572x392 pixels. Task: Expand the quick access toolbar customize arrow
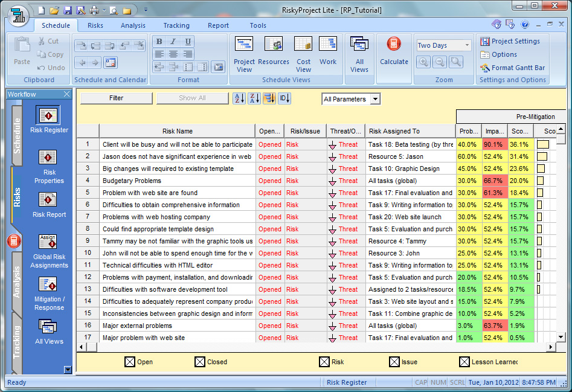[x=146, y=10]
